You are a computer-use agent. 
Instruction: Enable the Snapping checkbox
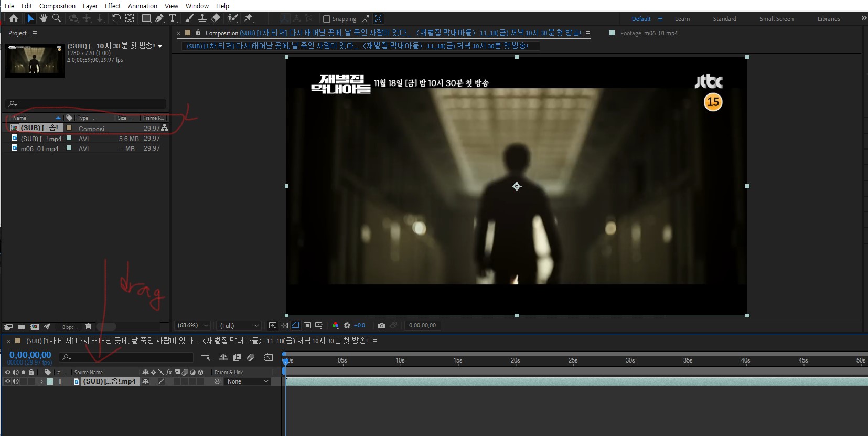(x=327, y=19)
